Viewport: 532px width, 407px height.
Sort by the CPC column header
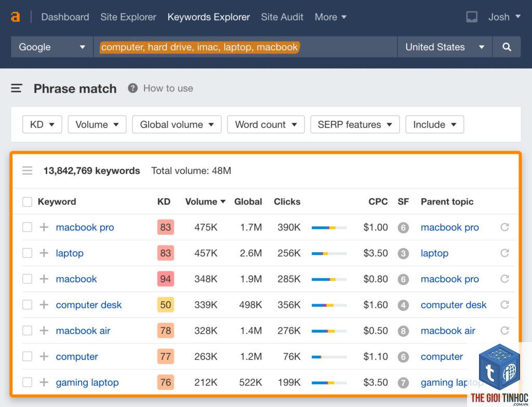tap(378, 201)
